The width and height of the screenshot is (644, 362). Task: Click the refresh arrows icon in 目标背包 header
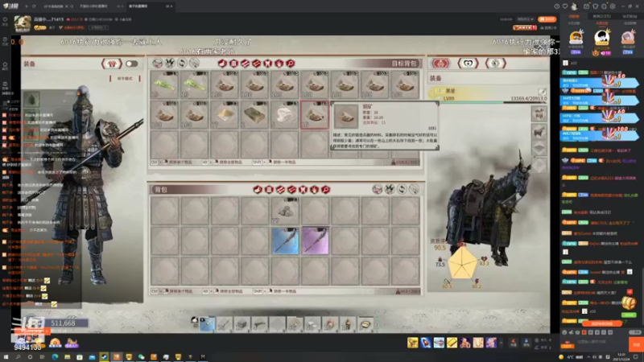coord(182,63)
